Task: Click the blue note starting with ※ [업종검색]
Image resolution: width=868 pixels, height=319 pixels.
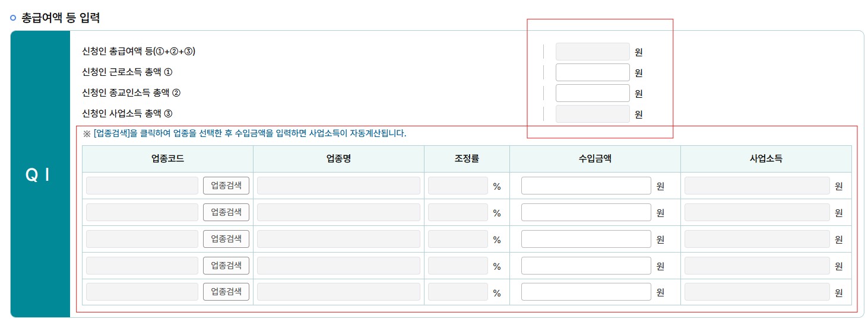Action: pyautogui.click(x=245, y=133)
